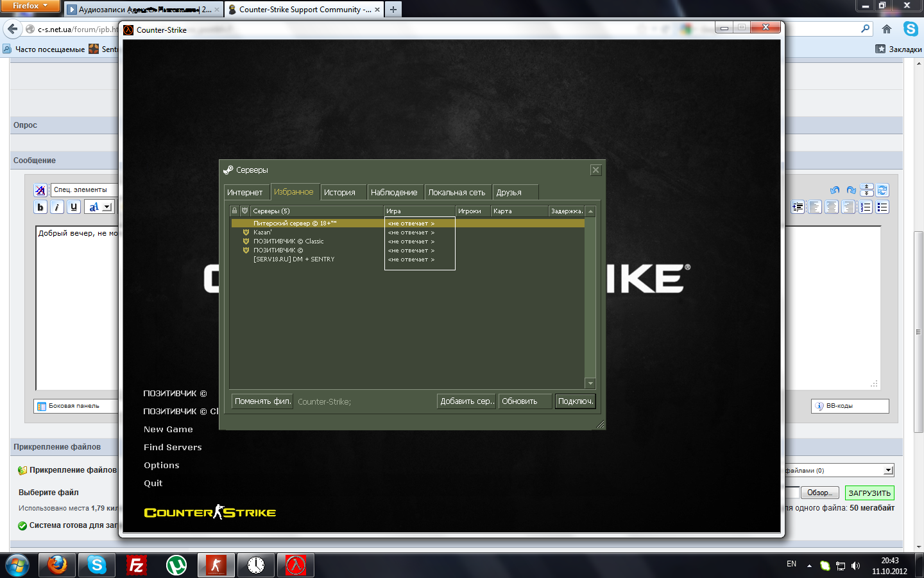Open a new Firefox tab

(x=393, y=10)
